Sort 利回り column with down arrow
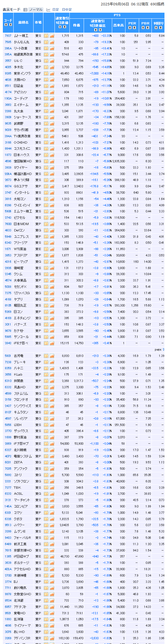 (x=160, y=28)
